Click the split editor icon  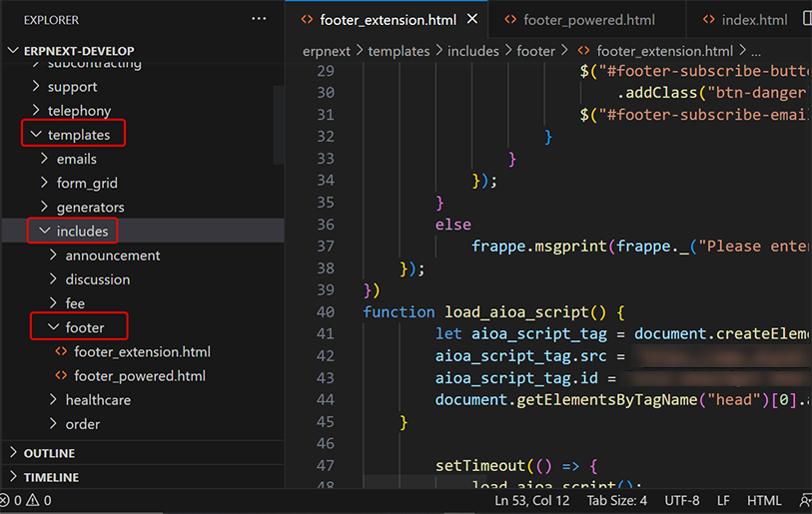pyautogui.click(x=807, y=19)
